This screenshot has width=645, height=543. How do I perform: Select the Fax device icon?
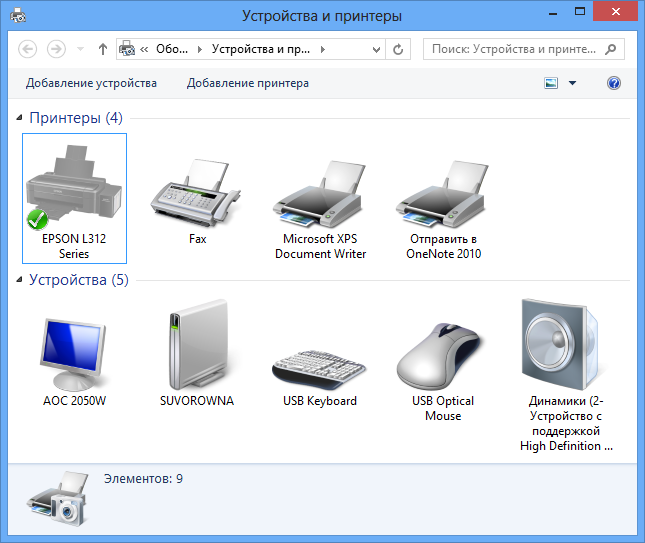coord(196,193)
